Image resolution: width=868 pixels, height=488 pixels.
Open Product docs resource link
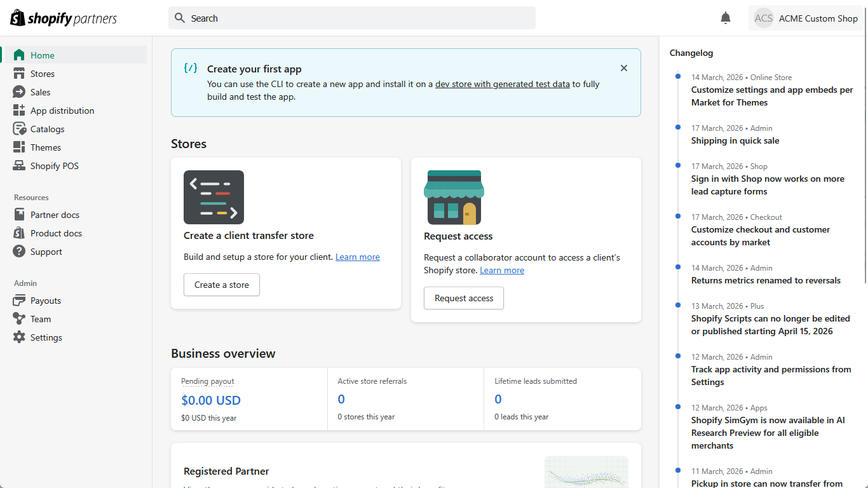(76, 233)
